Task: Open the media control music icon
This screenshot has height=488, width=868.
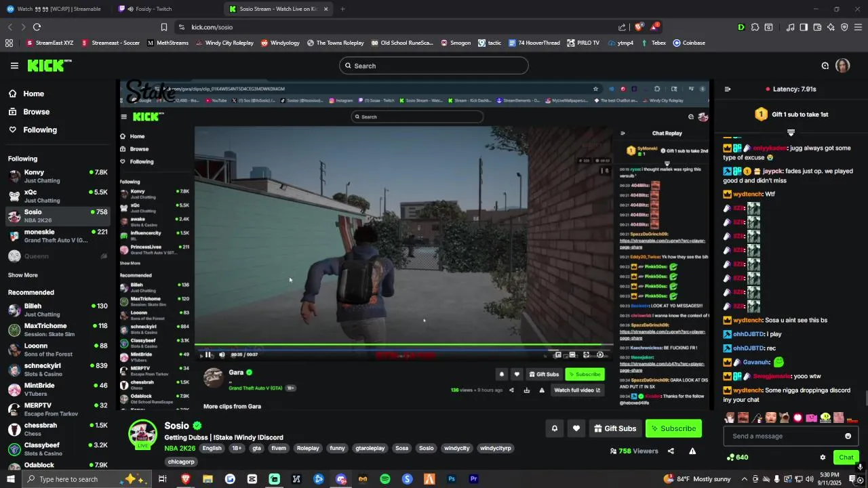Action: click(x=790, y=27)
